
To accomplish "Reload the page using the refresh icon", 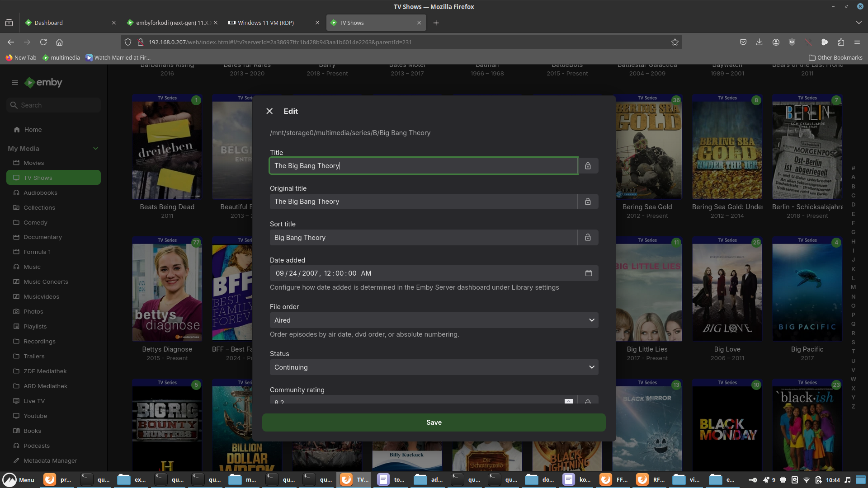I will tap(43, 42).
